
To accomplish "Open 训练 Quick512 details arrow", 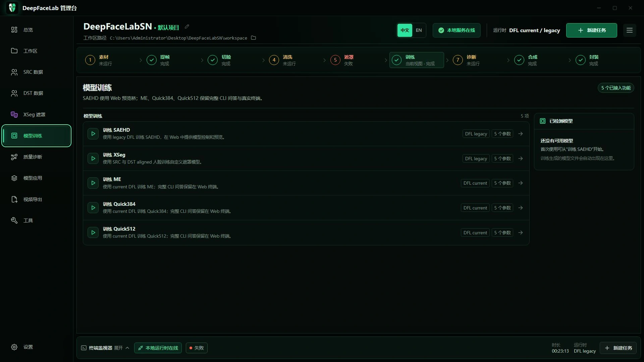I will (x=521, y=233).
